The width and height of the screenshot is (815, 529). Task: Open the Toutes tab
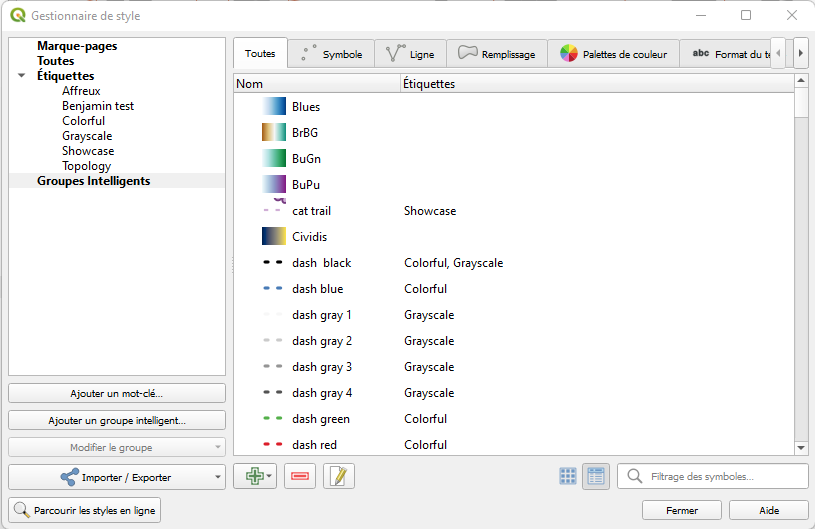(x=260, y=53)
